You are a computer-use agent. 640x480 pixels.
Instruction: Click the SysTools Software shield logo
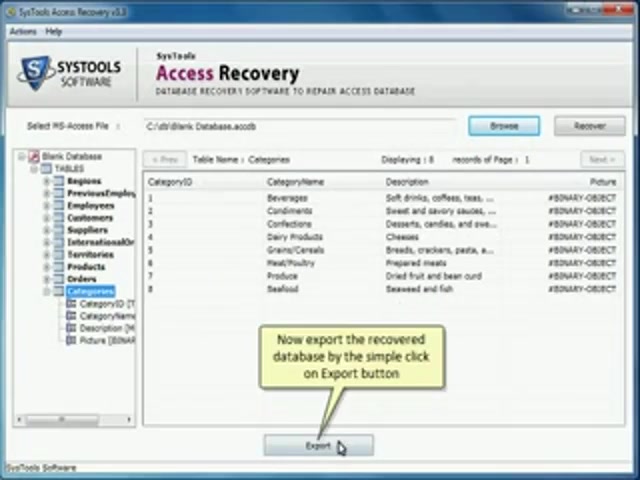click(38, 73)
